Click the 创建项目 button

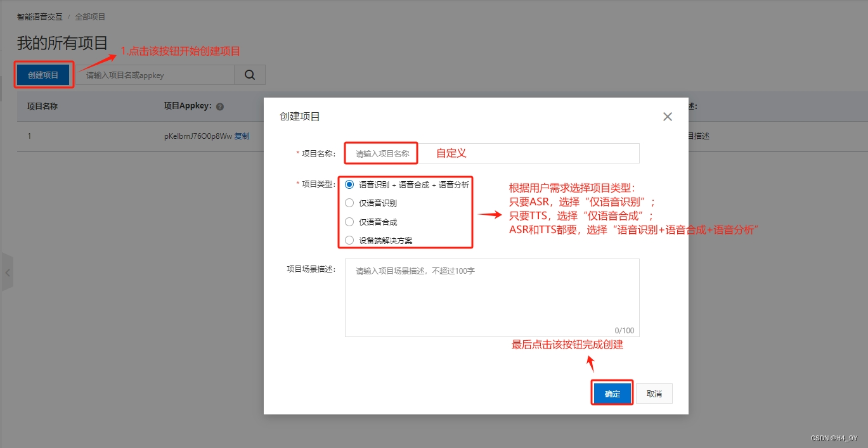(43, 74)
